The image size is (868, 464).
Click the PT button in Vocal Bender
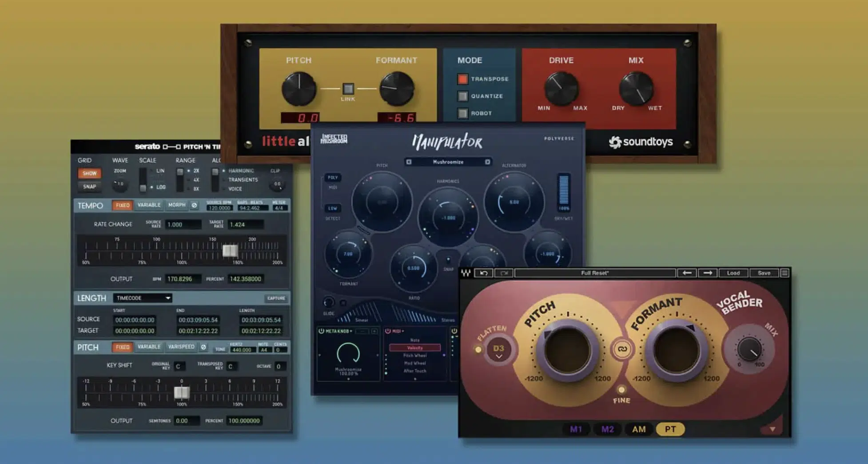click(x=670, y=429)
